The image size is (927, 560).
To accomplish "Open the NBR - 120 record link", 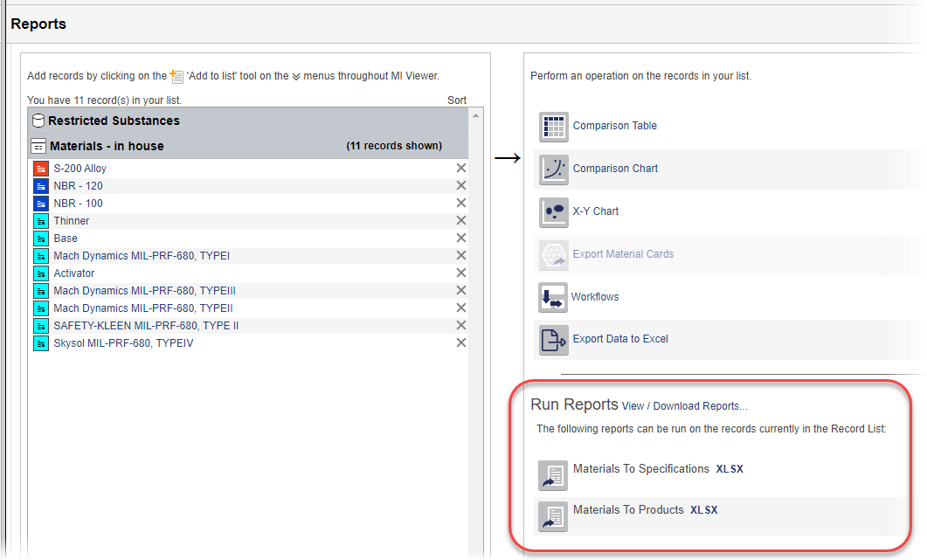I will pyautogui.click(x=78, y=186).
